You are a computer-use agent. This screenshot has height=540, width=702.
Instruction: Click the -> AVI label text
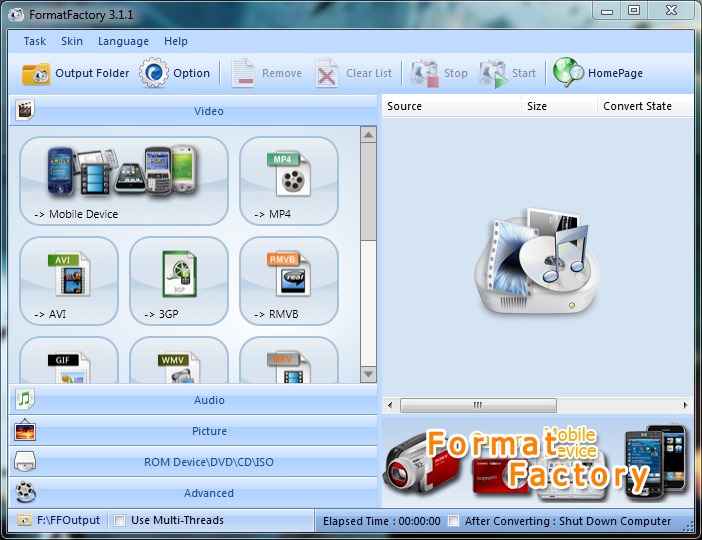[50, 314]
